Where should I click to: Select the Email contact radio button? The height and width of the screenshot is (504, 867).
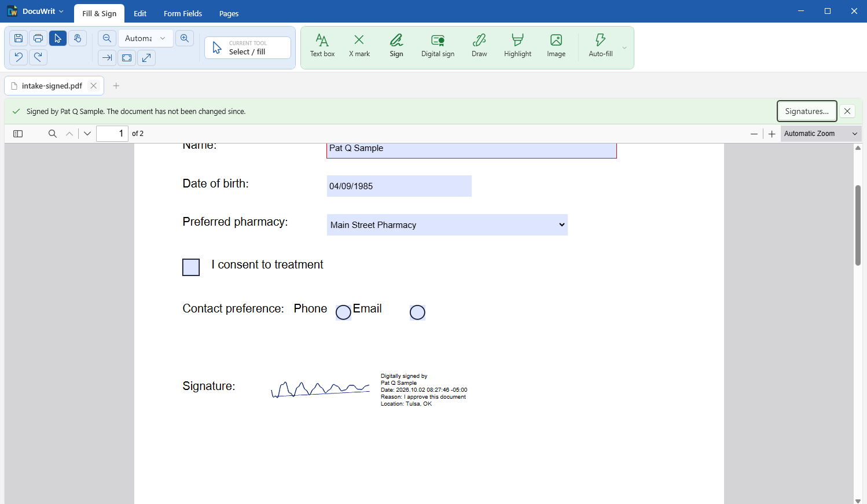[417, 312]
